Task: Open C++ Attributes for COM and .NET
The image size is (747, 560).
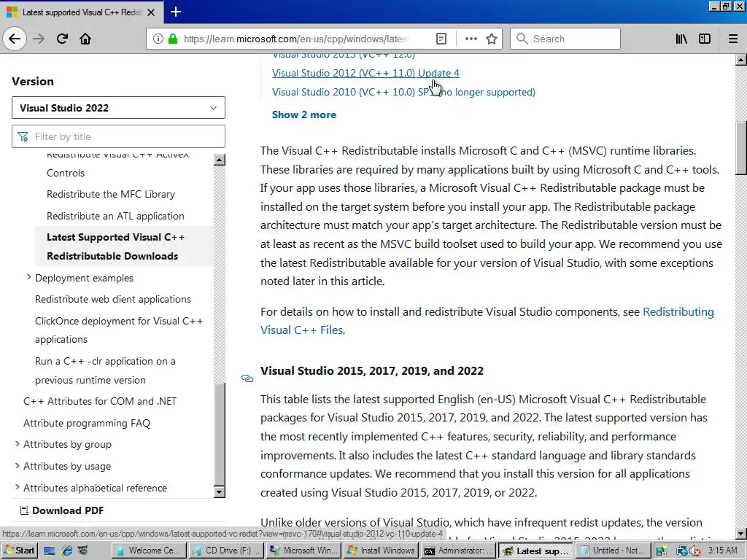Action: click(100, 401)
